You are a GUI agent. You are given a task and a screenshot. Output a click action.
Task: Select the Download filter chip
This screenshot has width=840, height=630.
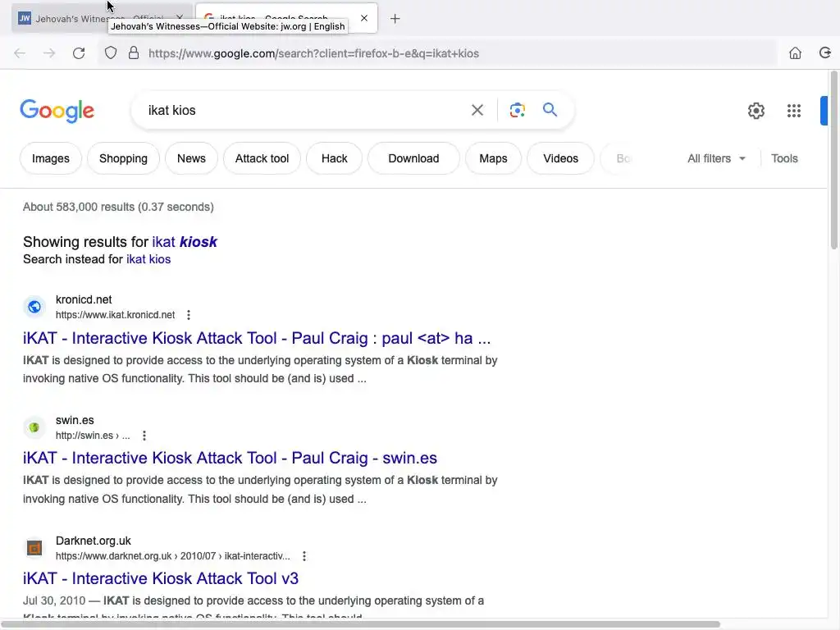pyautogui.click(x=413, y=158)
